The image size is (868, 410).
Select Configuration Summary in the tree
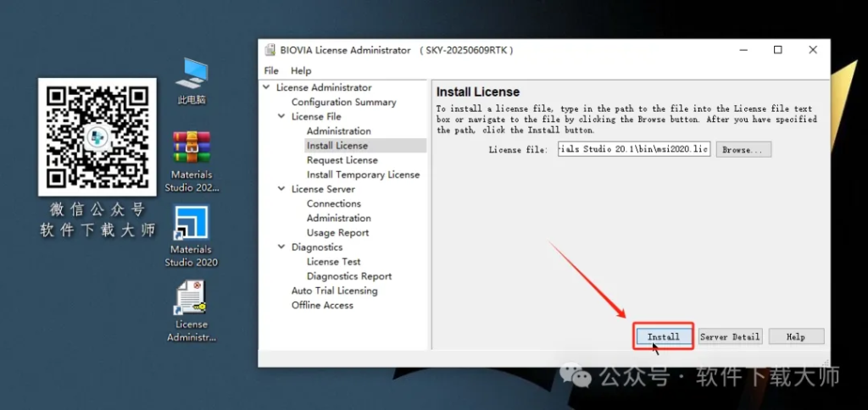(x=343, y=102)
